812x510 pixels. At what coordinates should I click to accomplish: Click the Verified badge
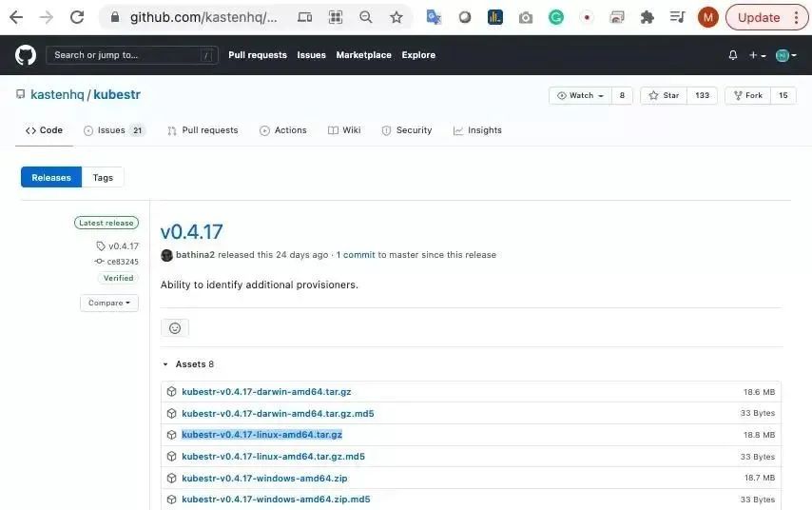[118, 279]
